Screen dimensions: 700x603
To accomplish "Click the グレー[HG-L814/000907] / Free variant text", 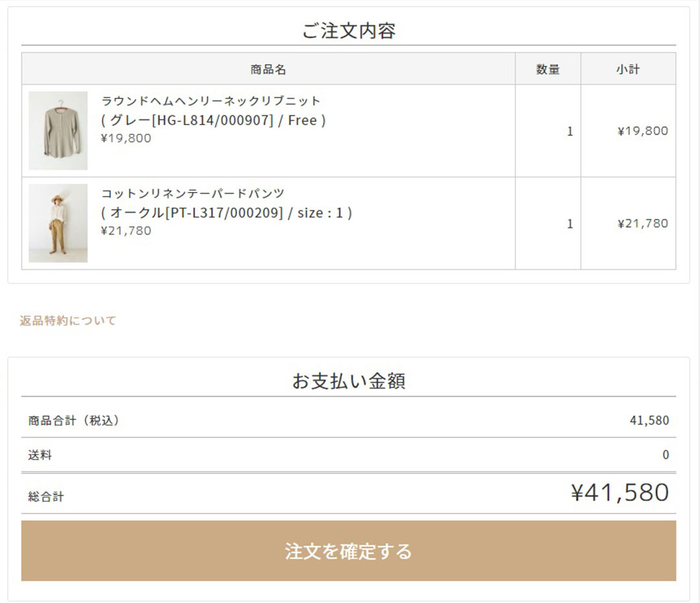I will pyautogui.click(x=213, y=120).
